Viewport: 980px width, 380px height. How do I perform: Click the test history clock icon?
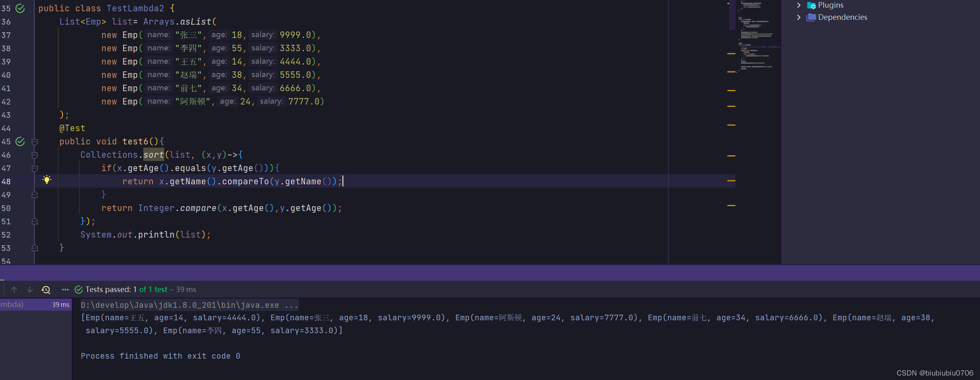46,289
